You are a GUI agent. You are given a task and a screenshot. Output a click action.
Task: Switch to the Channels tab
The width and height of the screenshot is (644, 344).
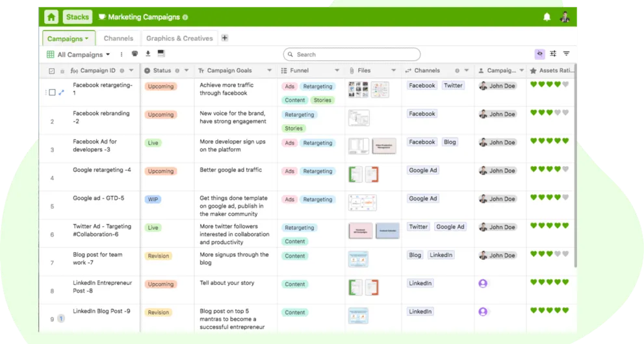pos(118,38)
